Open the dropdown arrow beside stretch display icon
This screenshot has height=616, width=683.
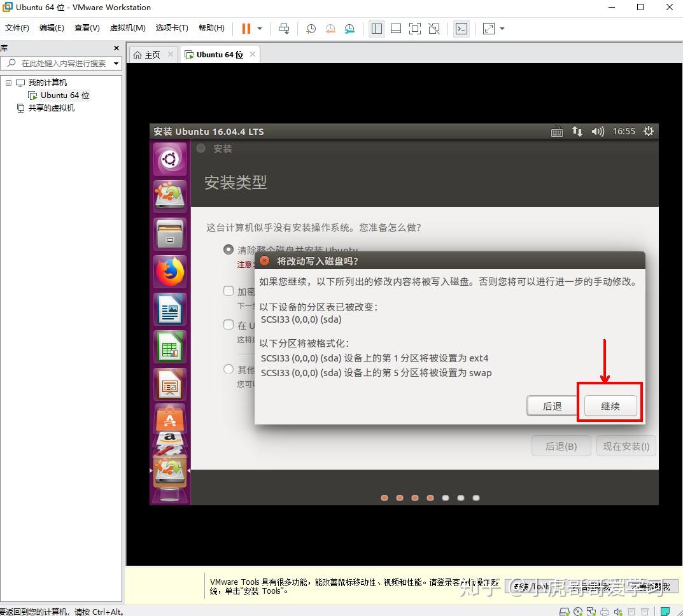pos(502,29)
